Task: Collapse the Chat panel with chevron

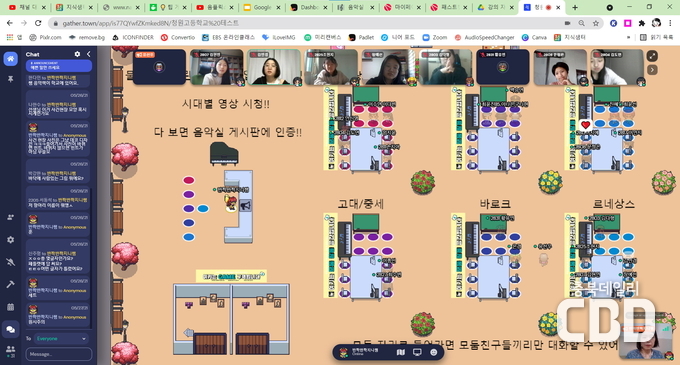Action: pyautogui.click(x=88, y=54)
